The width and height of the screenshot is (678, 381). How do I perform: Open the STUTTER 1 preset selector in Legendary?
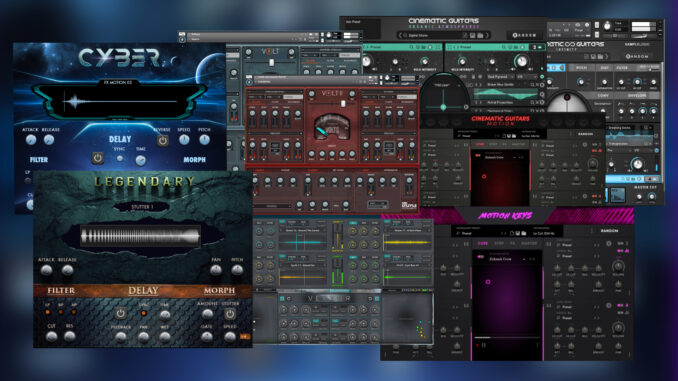pos(143,207)
